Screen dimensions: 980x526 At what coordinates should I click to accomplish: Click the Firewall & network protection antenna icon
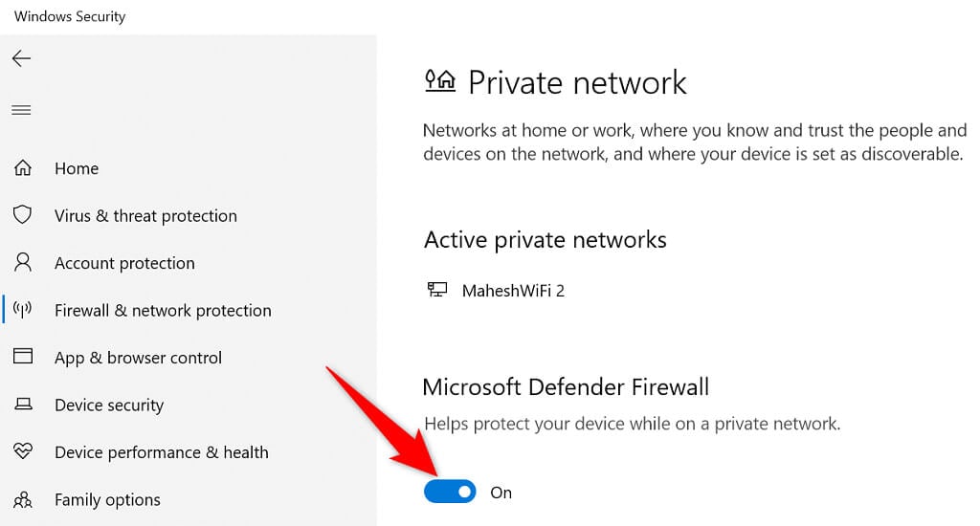23,310
